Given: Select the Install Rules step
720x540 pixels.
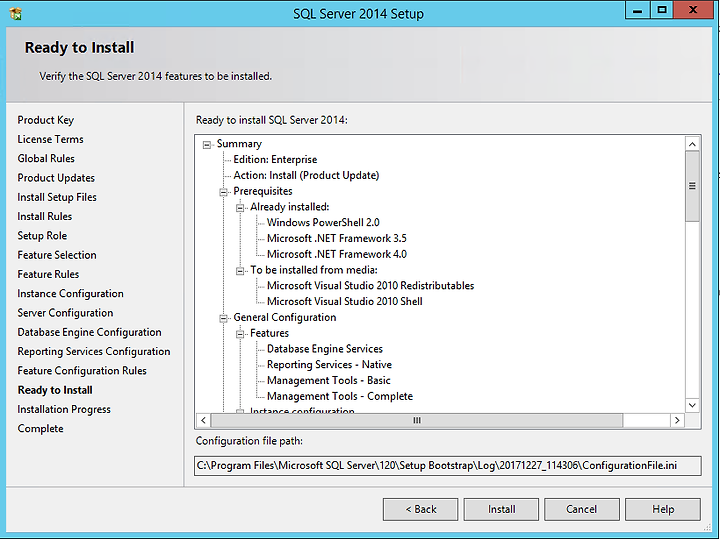Looking at the screenshot, I should point(45,216).
